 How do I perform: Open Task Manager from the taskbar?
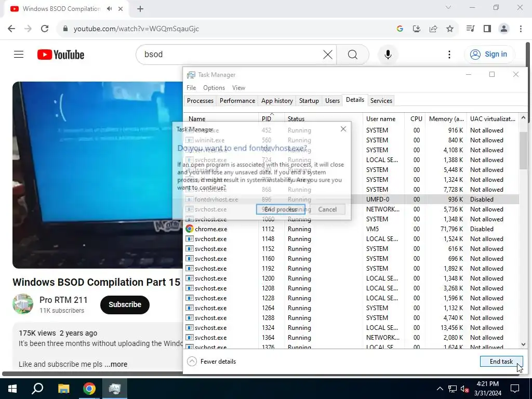[x=115, y=389]
